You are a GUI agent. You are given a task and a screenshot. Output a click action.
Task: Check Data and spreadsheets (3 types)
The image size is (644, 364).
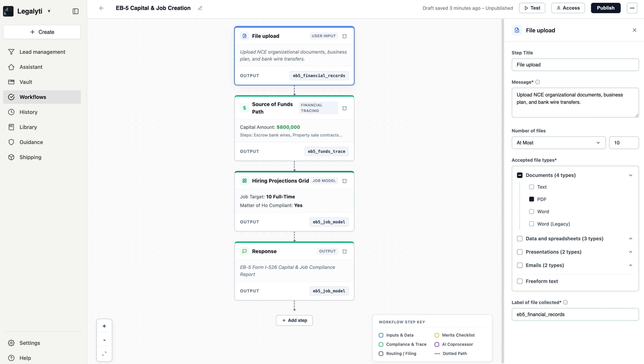pos(520,239)
